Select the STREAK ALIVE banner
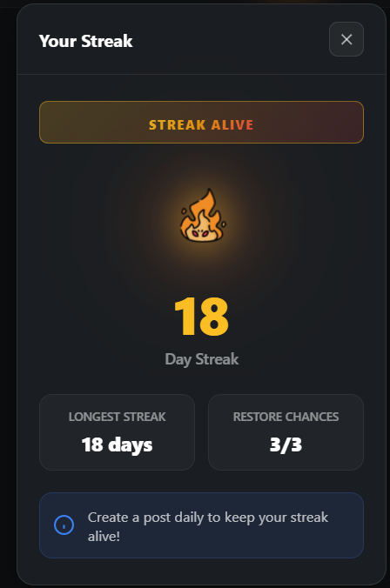The image size is (390, 588). [202, 123]
